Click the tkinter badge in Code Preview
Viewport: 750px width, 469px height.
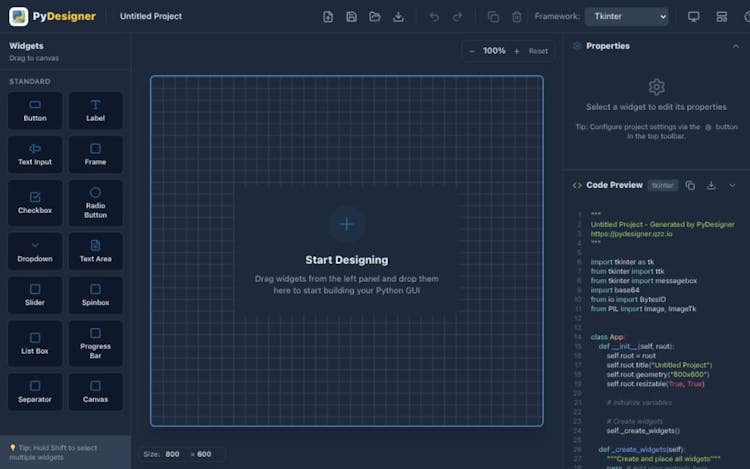[x=662, y=185]
